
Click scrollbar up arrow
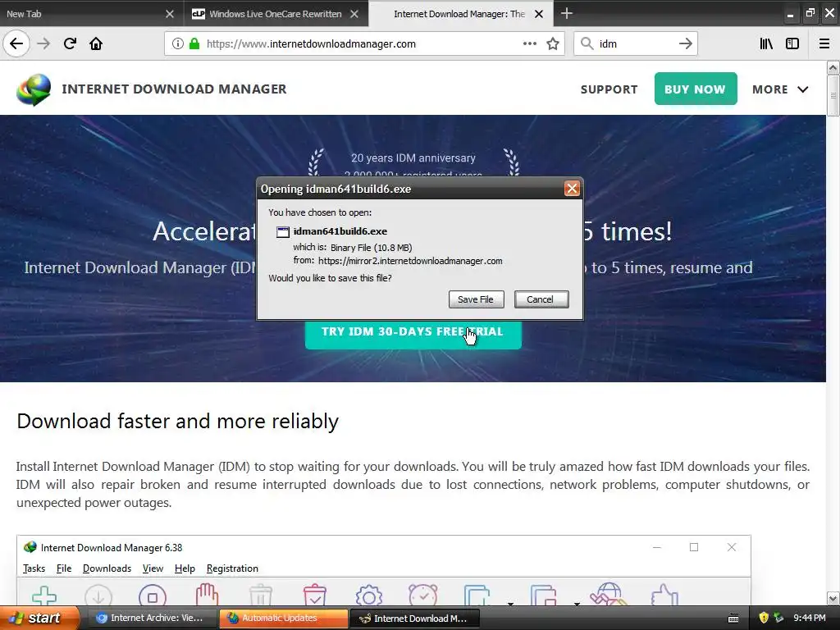(833, 67)
